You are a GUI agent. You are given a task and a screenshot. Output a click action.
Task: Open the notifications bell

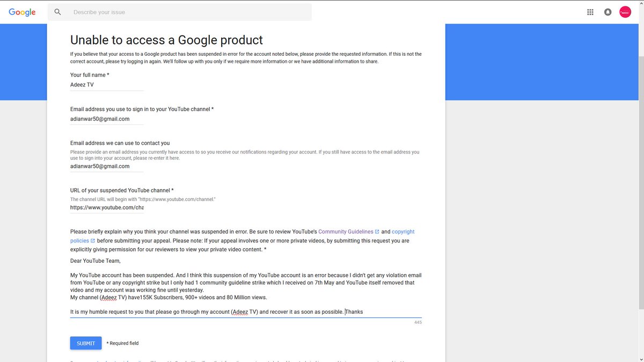tap(608, 12)
